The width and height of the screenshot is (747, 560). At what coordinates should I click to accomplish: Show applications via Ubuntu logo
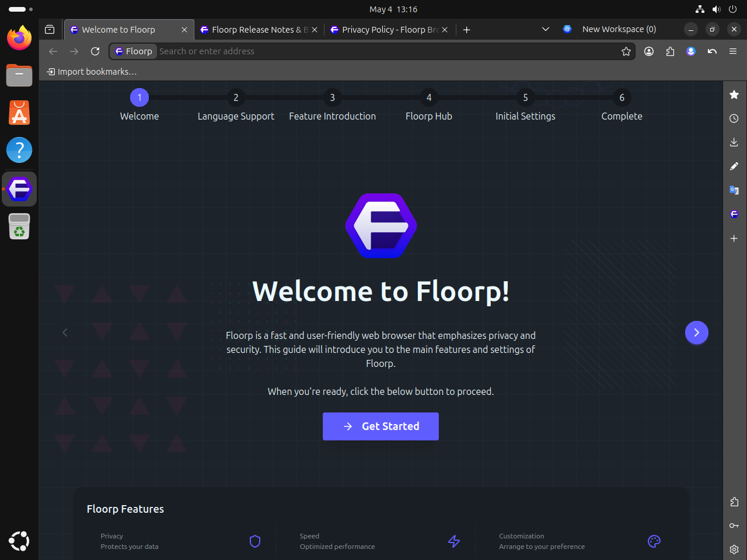point(19,541)
